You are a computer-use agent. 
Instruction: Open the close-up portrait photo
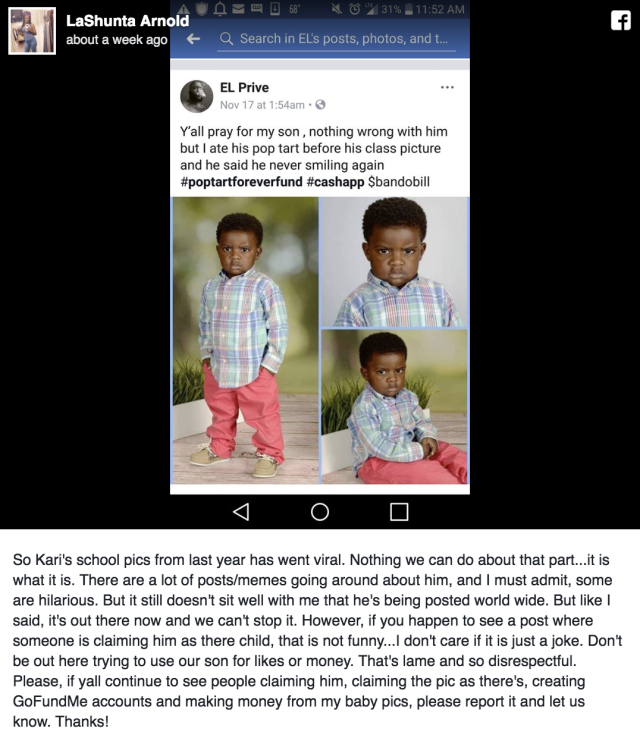point(394,262)
